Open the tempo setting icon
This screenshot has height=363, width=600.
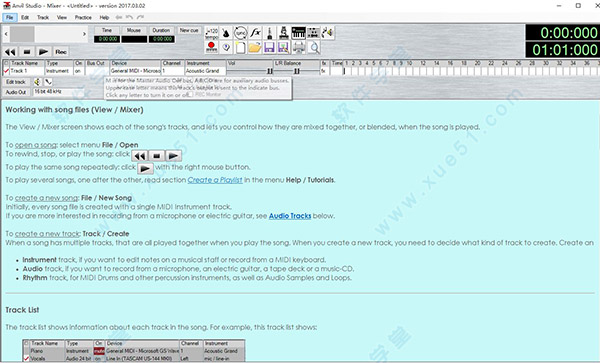coord(211,33)
